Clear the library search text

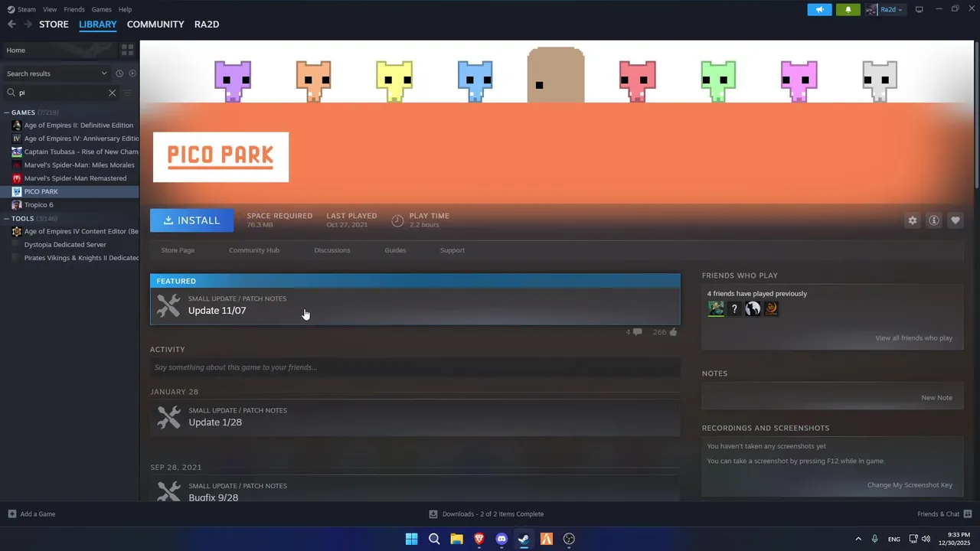(x=112, y=93)
